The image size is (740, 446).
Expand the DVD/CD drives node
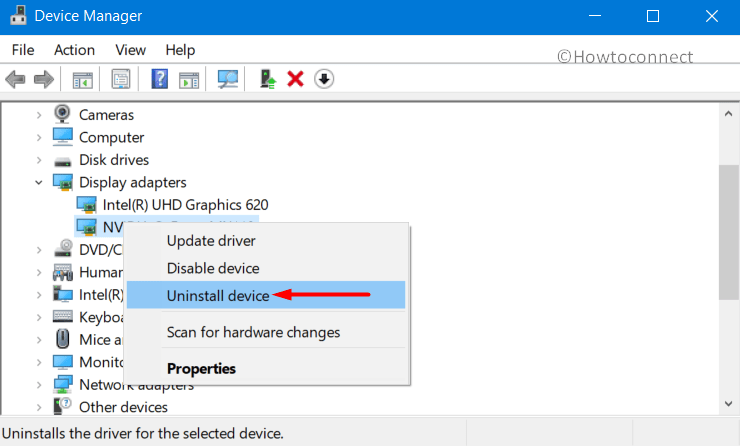click(39, 250)
